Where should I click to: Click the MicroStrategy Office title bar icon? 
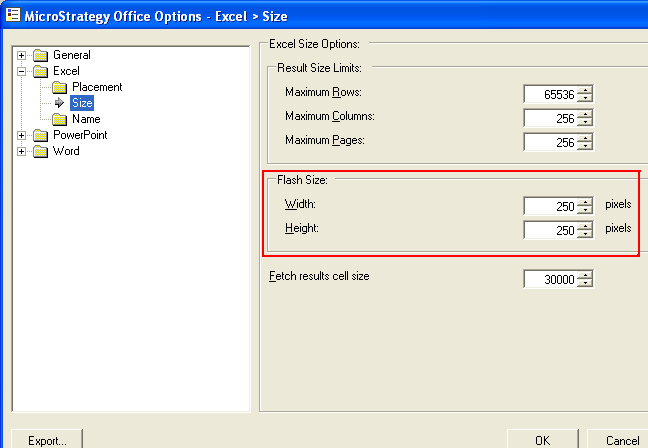[12, 15]
